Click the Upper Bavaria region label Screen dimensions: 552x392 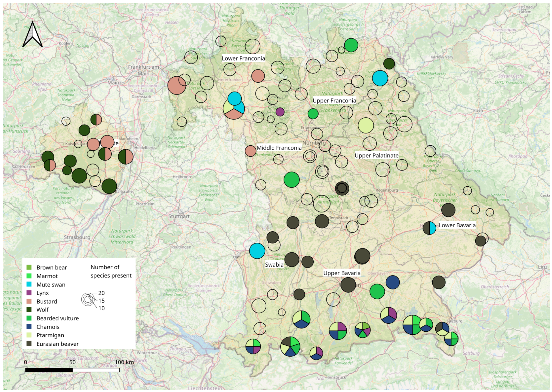(x=342, y=273)
